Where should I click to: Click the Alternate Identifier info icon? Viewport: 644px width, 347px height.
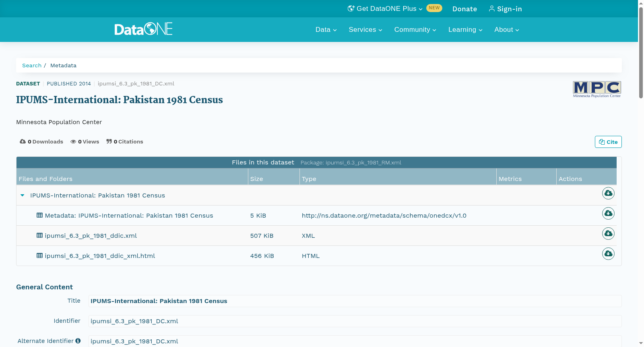click(78, 341)
